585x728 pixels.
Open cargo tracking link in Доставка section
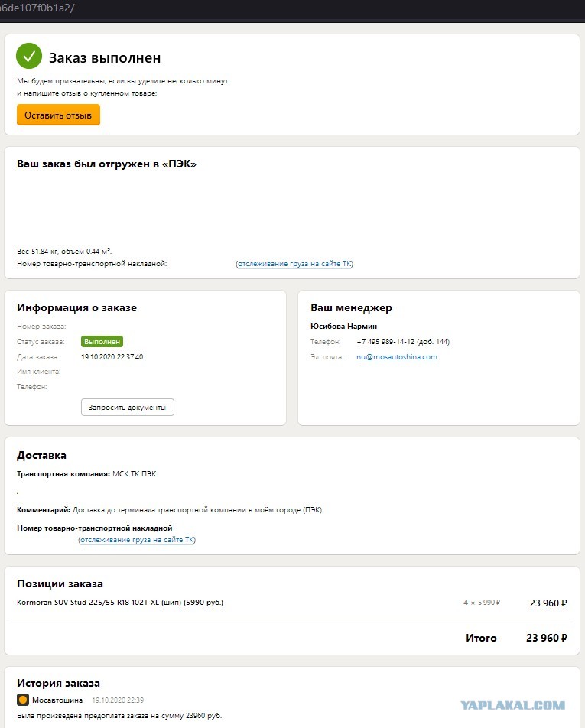pyautogui.click(x=137, y=540)
